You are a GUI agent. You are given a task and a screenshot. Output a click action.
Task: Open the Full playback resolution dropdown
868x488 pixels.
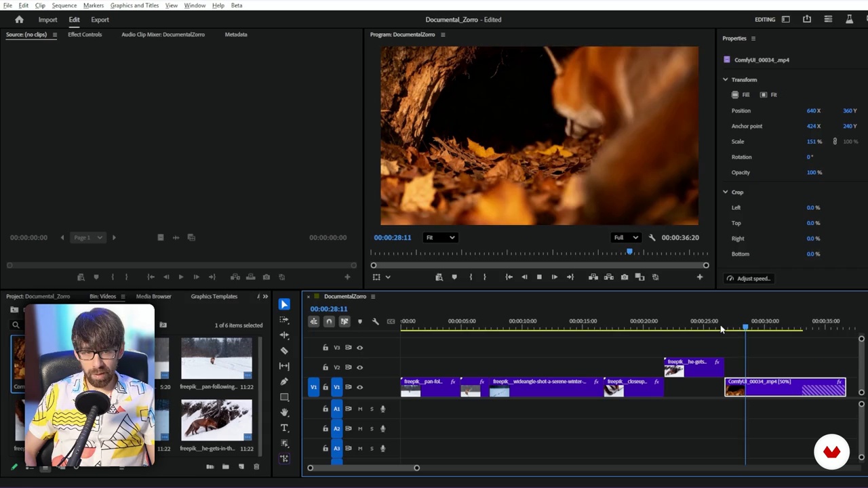(x=626, y=237)
